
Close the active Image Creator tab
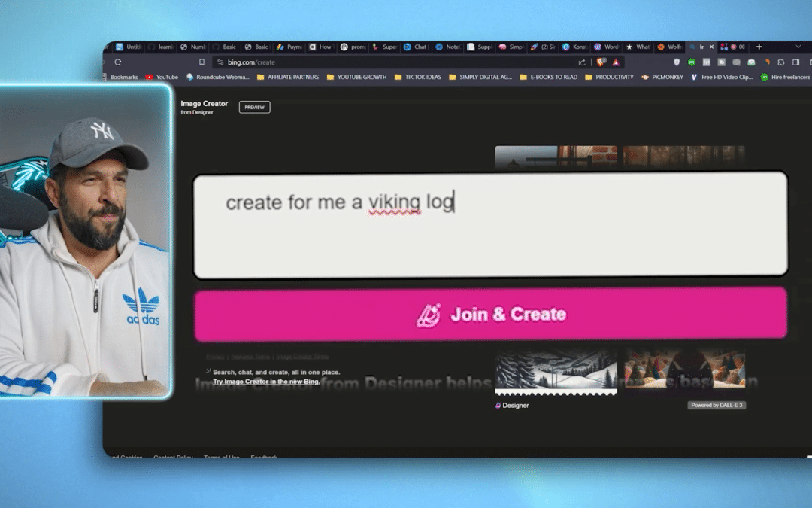point(711,47)
